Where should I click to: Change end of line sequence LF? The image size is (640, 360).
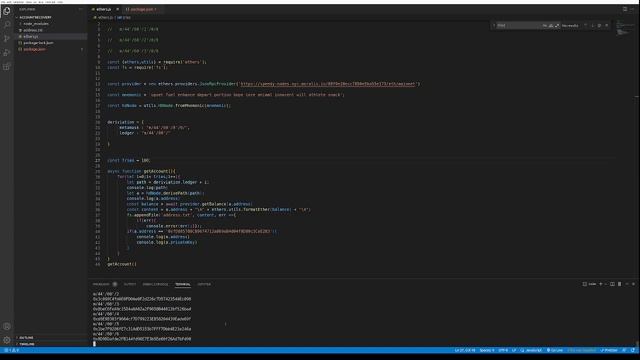click(514, 350)
